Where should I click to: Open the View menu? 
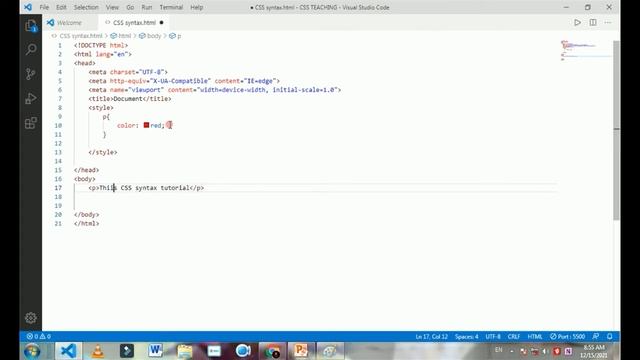[112, 7]
